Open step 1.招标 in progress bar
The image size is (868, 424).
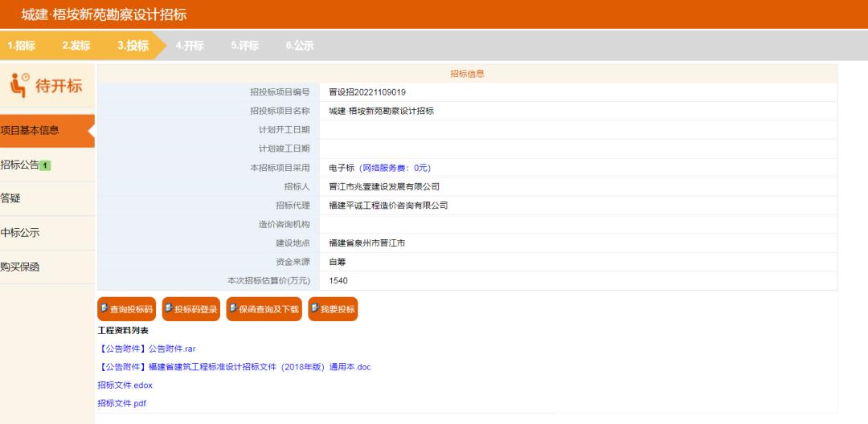(22, 46)
